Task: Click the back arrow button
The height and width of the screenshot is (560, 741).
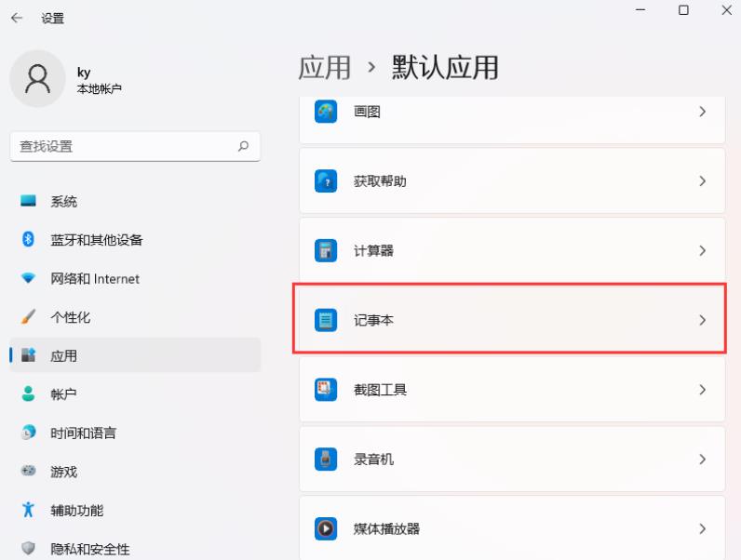Action: tap(16, 18)
